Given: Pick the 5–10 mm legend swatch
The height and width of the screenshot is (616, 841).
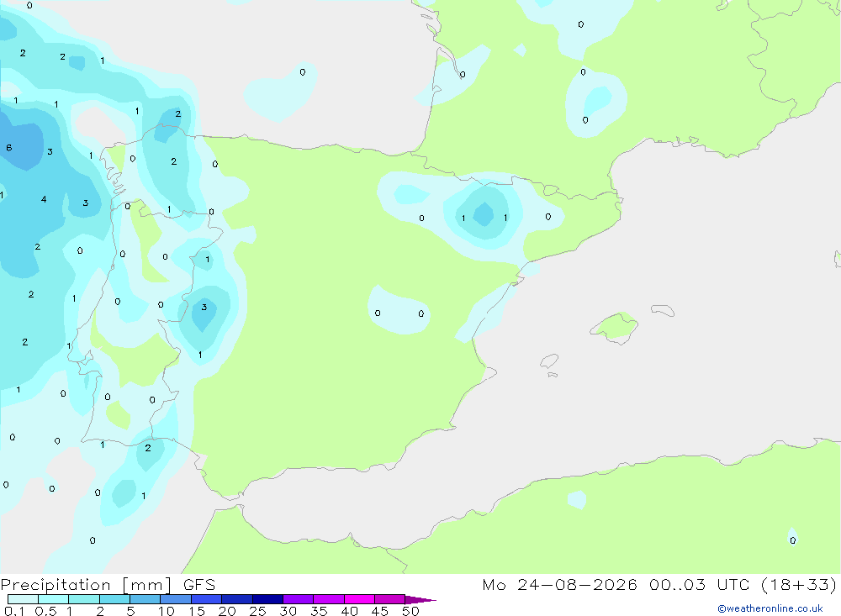Looking at the screenshot, I should tap(145, 599).
